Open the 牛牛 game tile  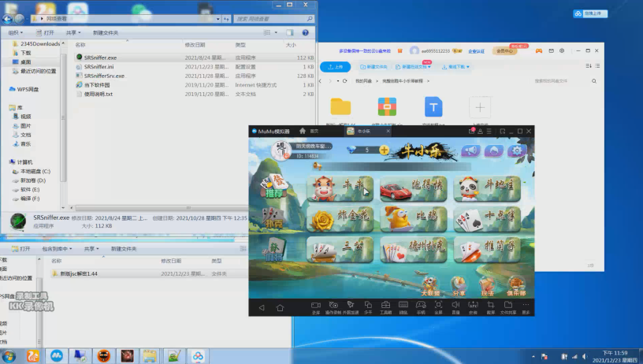click(340, 188)
